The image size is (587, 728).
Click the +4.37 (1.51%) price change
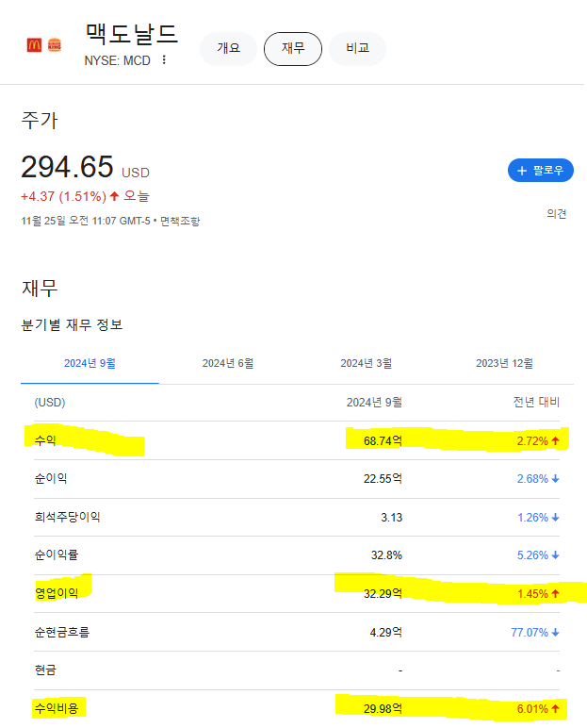(x=63, y=196)
